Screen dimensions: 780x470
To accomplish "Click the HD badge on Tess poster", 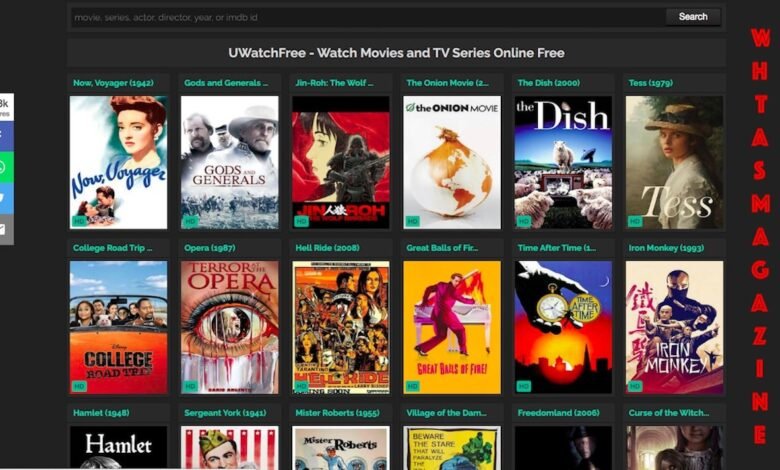I will pyautogui.click(x=635, y=221).
